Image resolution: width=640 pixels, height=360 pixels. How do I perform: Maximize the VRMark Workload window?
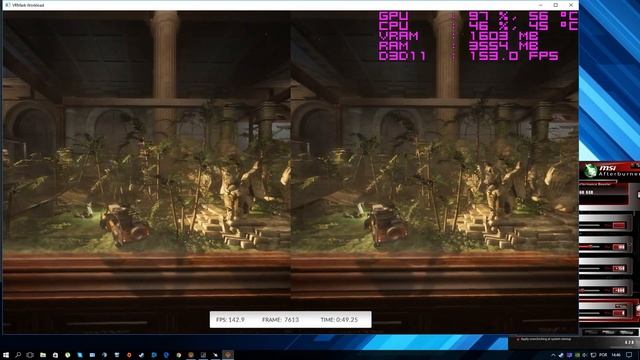click(x=556, y=5)
